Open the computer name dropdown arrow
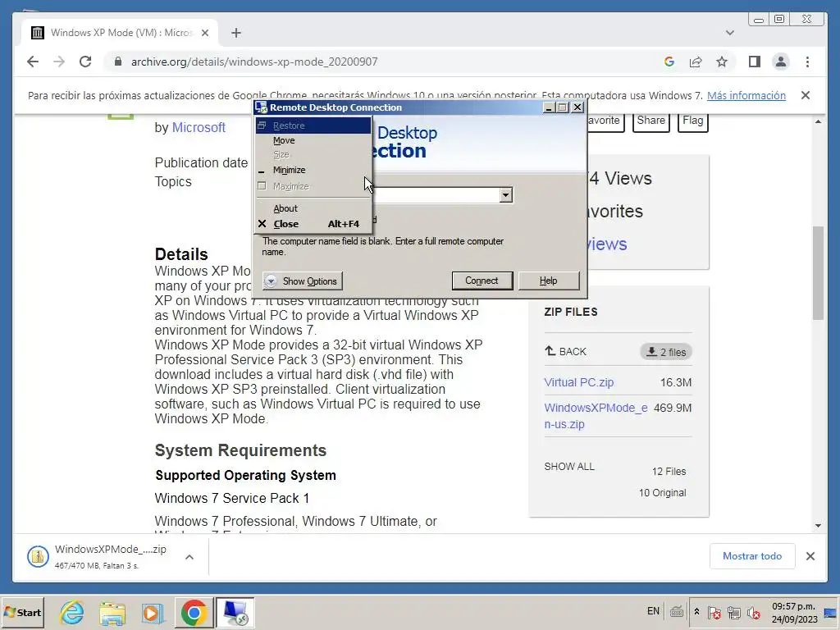The height and width of the screenshot is (630, 840). point(505,194)
